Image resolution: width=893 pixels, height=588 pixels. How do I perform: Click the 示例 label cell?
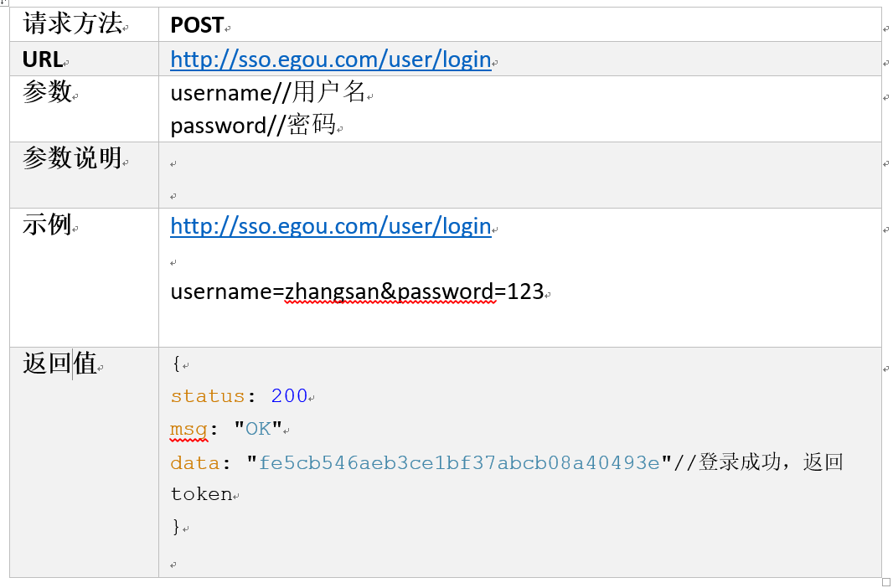pyautogui.click(x=85, y=277)
